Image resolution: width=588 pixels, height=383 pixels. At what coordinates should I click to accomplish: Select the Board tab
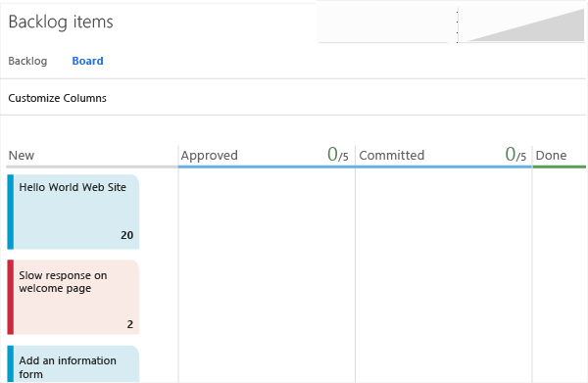pos(87,61)
